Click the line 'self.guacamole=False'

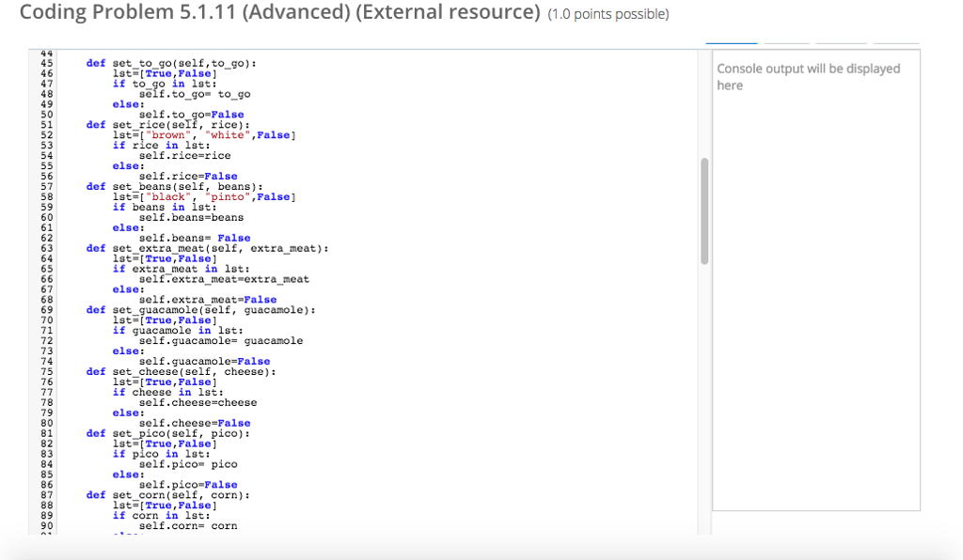tap(204, 361)
